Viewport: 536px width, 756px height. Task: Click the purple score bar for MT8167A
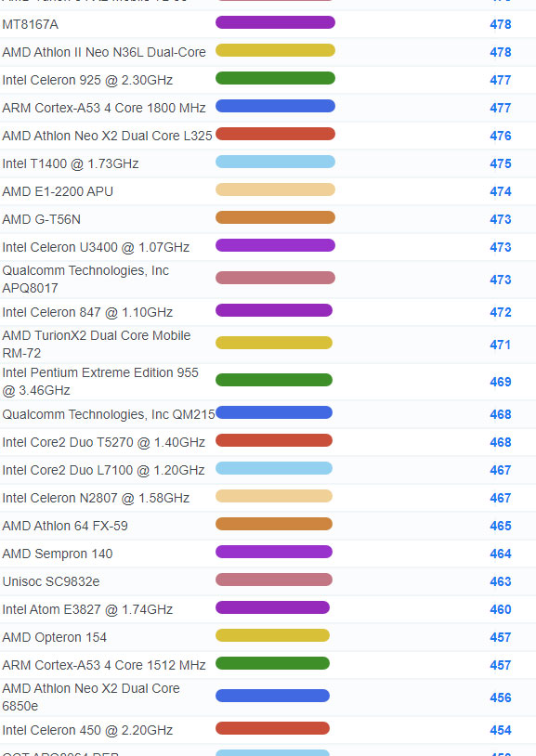(275, 22)
